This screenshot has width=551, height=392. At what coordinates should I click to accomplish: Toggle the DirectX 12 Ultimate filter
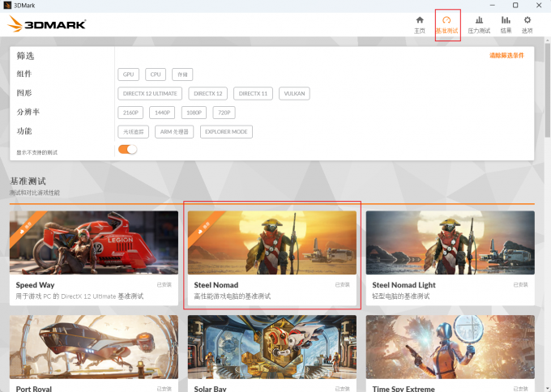pos(150,93)
